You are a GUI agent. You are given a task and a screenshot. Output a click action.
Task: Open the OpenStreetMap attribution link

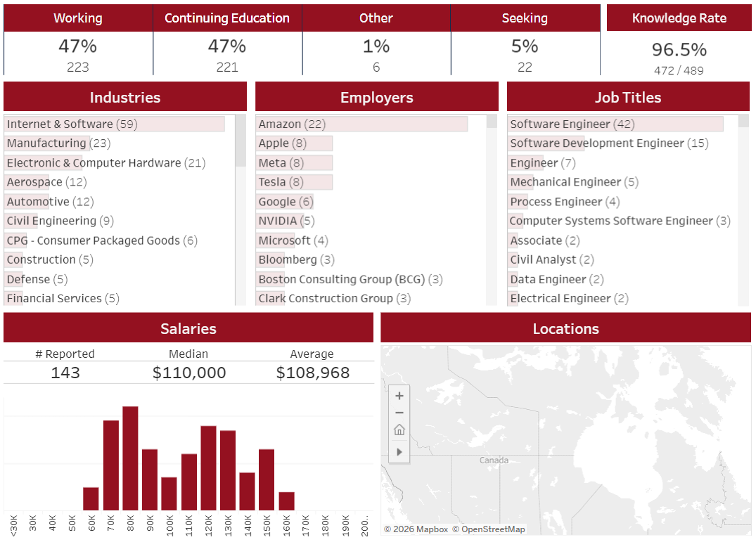click(488, 529)
